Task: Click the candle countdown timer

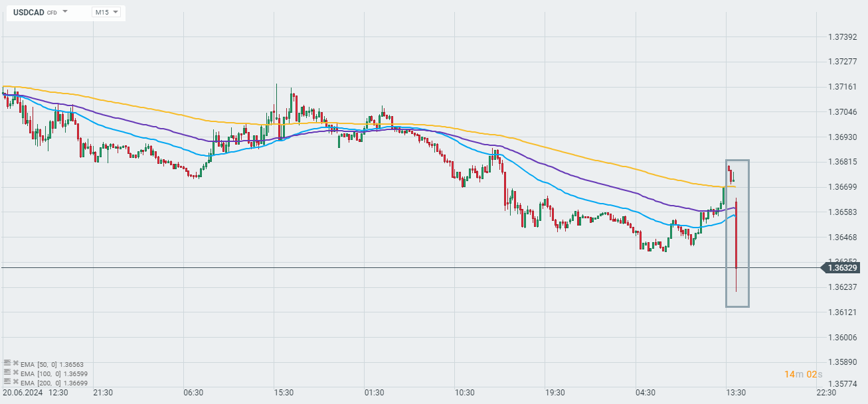Action: 803,375
